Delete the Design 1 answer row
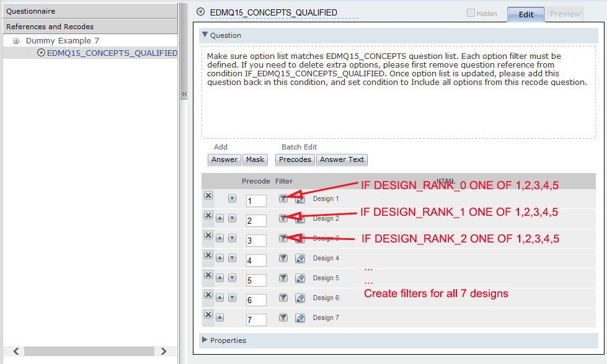This screenshot has width=607, height=364. pyautogui.click(x=208, y=195)
